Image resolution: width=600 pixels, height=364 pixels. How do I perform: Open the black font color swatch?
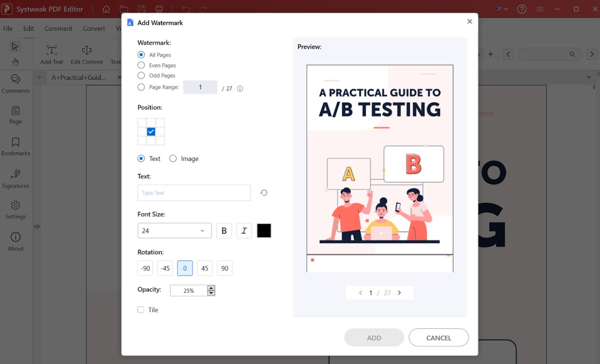click(x=264, y=231)
